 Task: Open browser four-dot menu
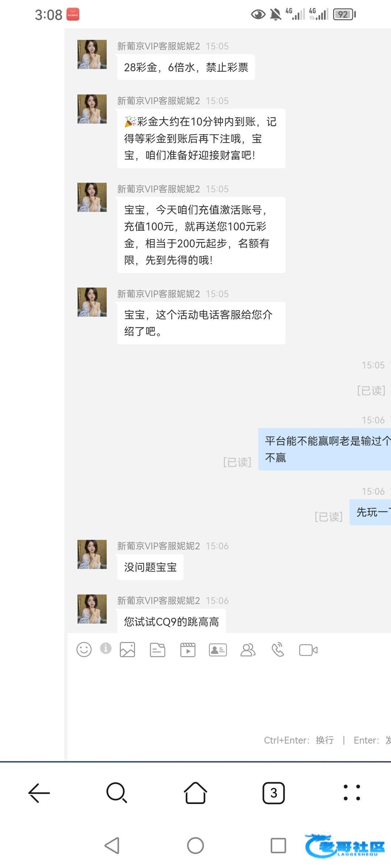(352, 793)
